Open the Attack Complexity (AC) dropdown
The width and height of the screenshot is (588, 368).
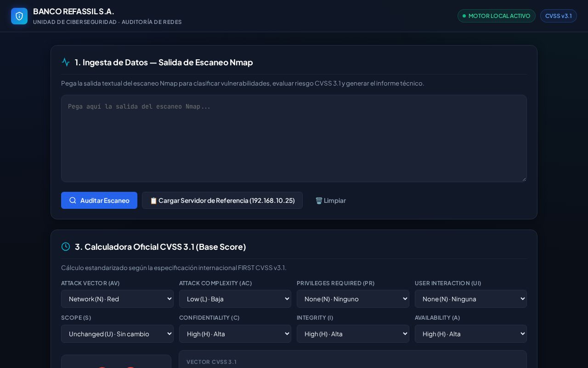click(x=235, y=299)
